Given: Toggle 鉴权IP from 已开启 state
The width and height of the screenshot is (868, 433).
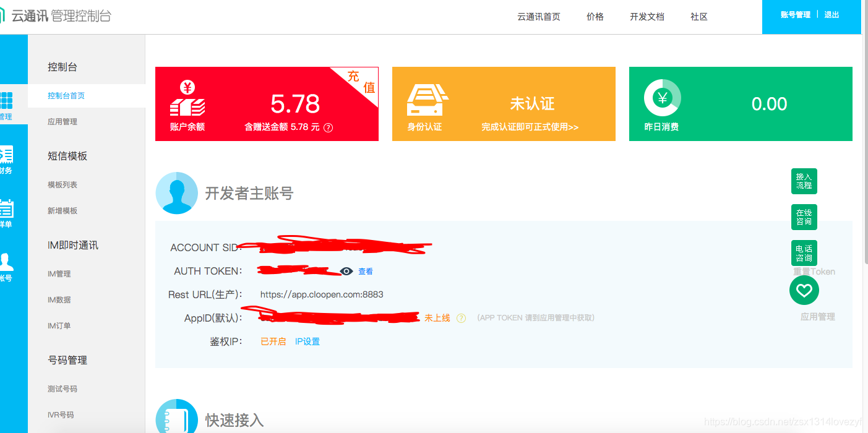Looking at the screenshot, I should coord(272,341).
